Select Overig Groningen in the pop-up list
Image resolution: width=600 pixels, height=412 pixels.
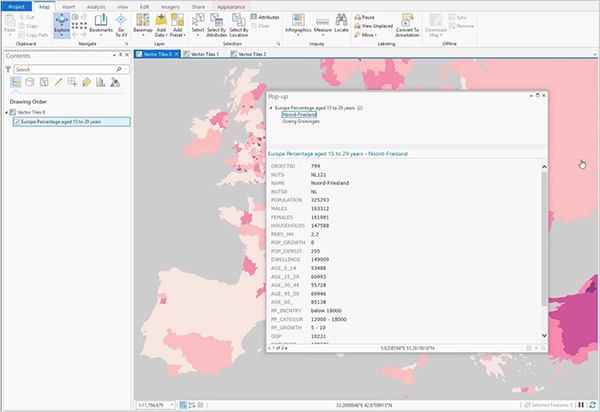(x=300, y=121)
